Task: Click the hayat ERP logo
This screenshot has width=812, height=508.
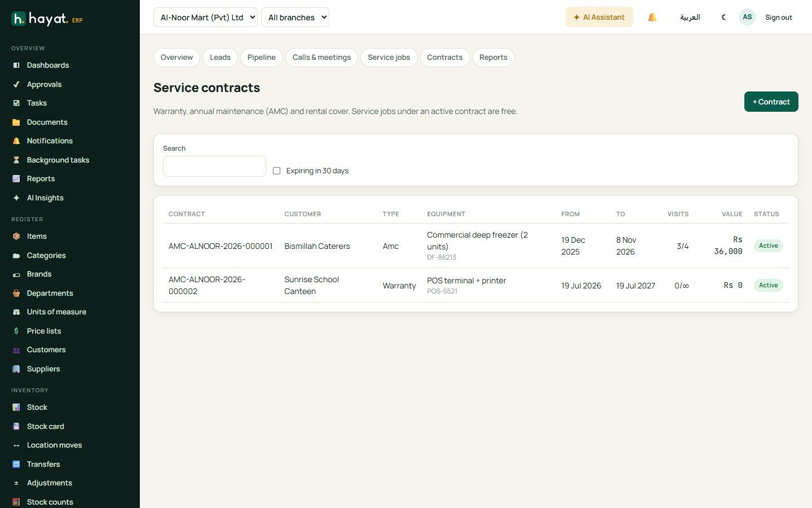Action: [47, 19]
